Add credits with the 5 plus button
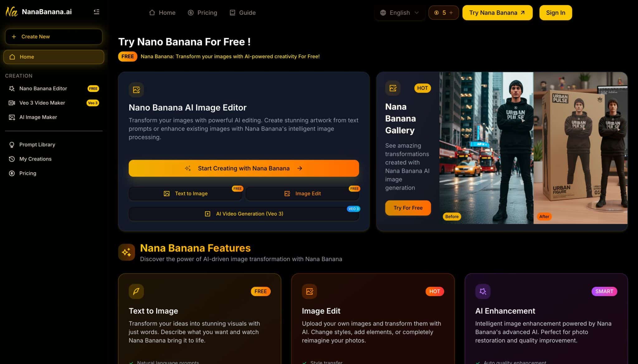This screenshot has width=638, height=364. point(443,13)
